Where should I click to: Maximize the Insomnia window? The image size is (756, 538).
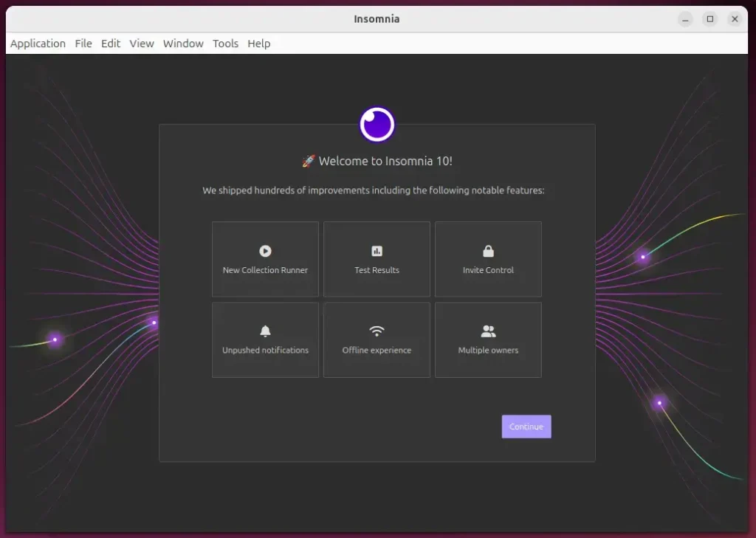coord(709,19)
